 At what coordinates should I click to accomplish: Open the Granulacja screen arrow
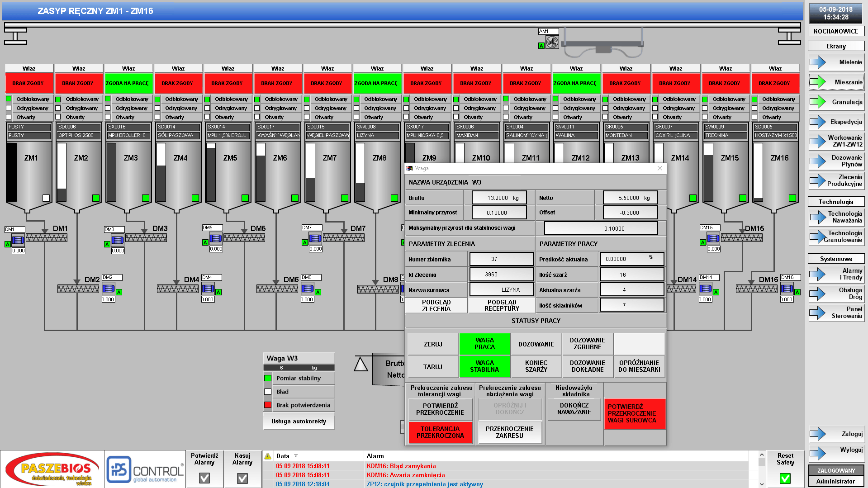818,102
